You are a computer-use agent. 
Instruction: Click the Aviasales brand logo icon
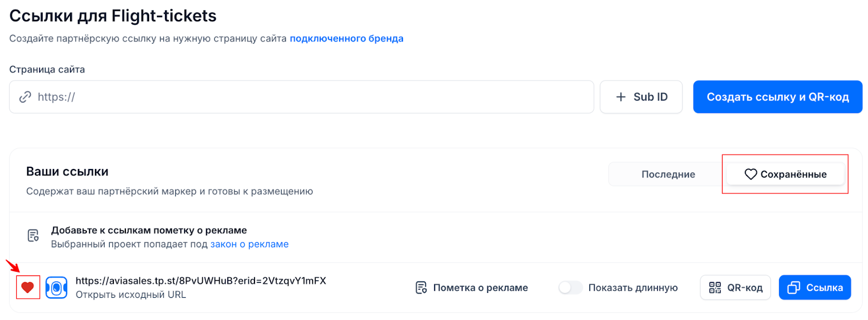click(56, 287)
